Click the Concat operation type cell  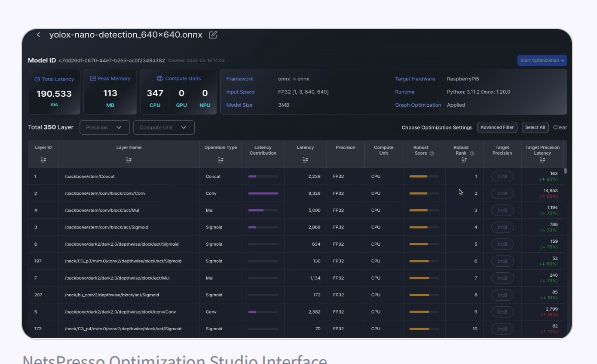click(x=213, y=177)
